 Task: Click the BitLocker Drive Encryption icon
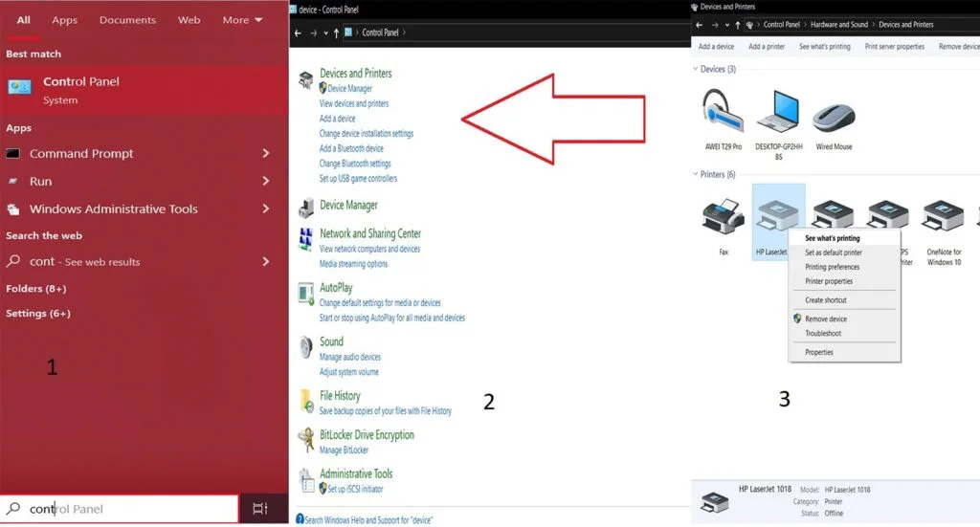pos(305,440)
